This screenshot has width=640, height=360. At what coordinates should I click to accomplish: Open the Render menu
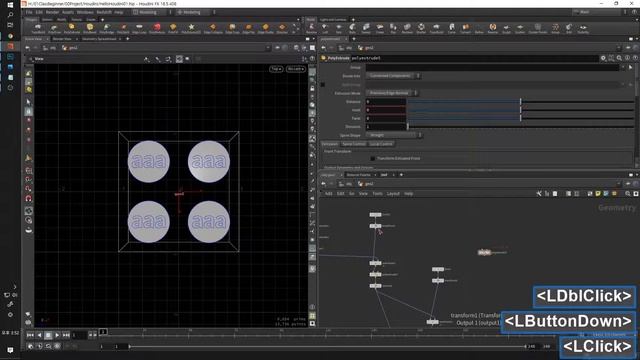coord(52,12)
